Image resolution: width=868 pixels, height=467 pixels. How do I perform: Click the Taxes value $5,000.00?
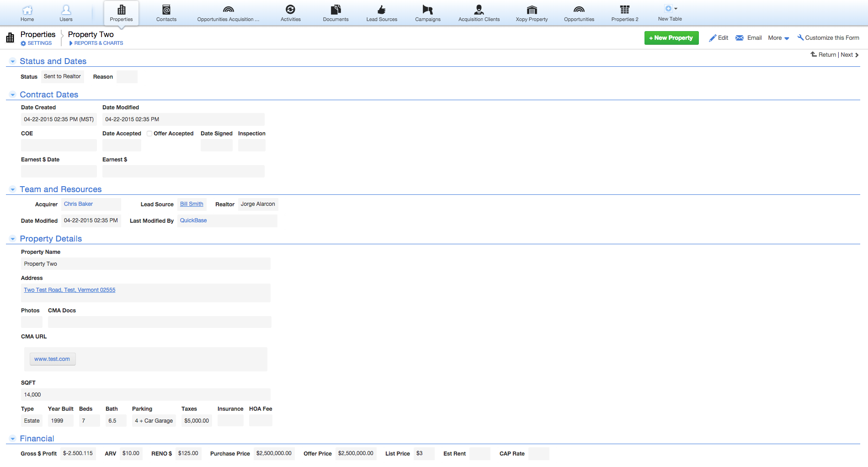tap(197, 421)
